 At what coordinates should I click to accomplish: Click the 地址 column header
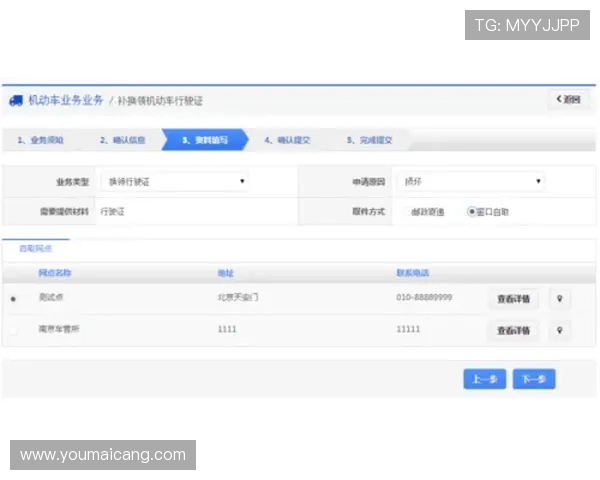[x=225, y=273]
